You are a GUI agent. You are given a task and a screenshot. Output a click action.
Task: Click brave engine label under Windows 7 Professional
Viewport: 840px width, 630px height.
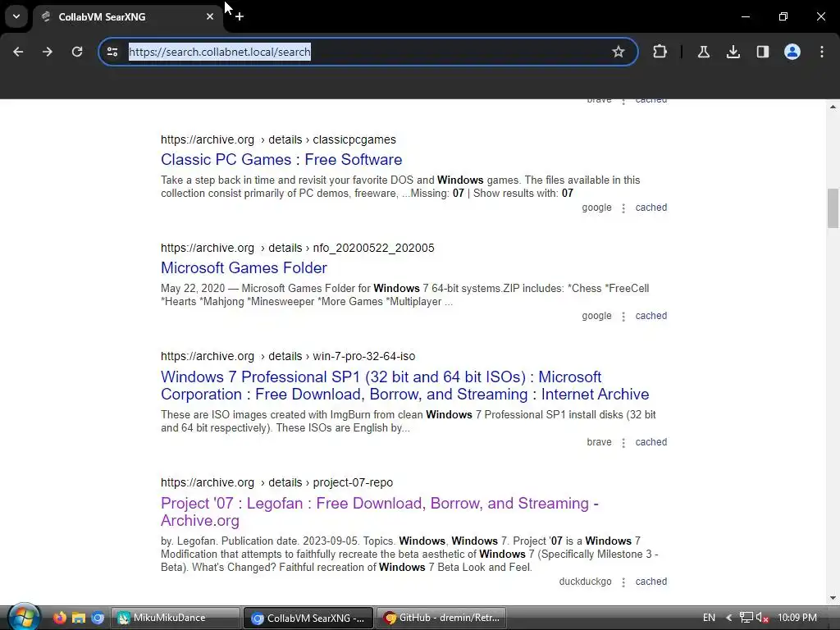[x=599, y=442]
